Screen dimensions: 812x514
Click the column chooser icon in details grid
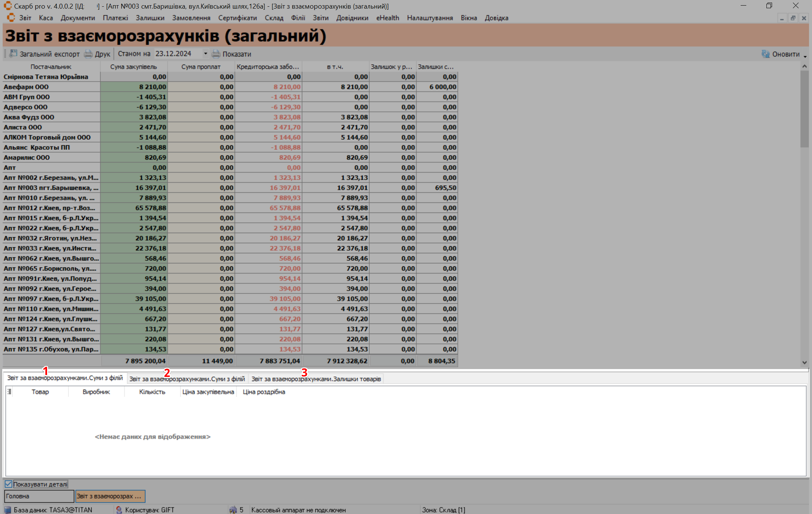[x=9, y=391]
